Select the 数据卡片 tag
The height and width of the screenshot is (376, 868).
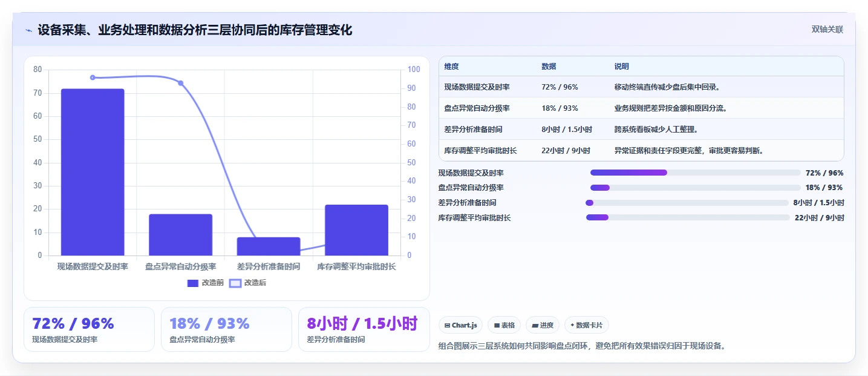point(586,325)
